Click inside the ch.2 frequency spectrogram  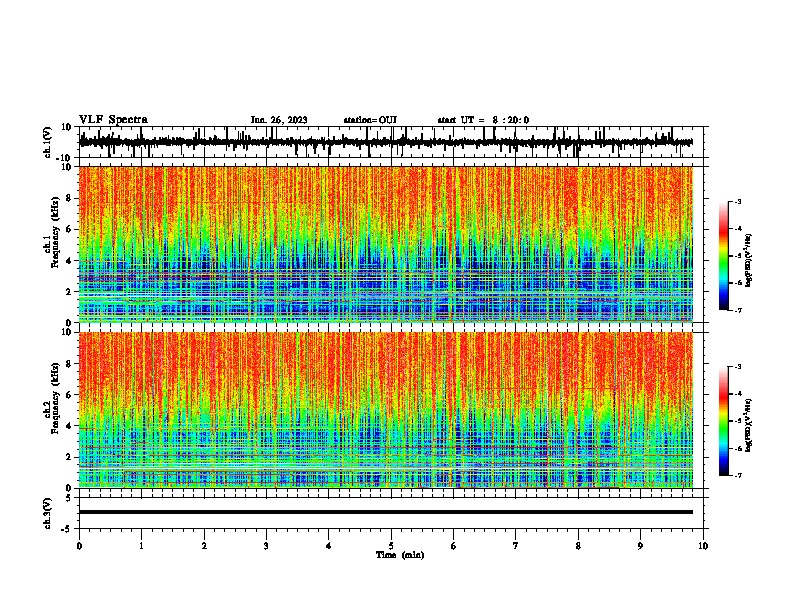click(x=385, y=410)
